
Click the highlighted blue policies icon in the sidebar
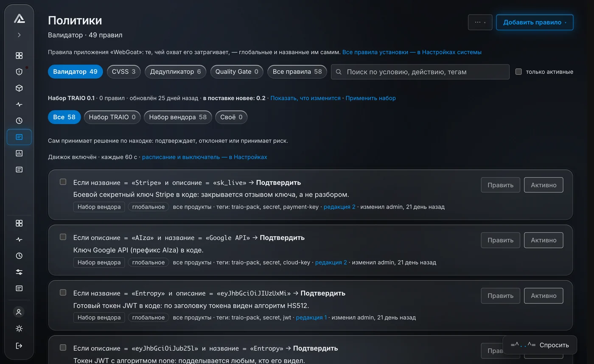tap(19, 137)
